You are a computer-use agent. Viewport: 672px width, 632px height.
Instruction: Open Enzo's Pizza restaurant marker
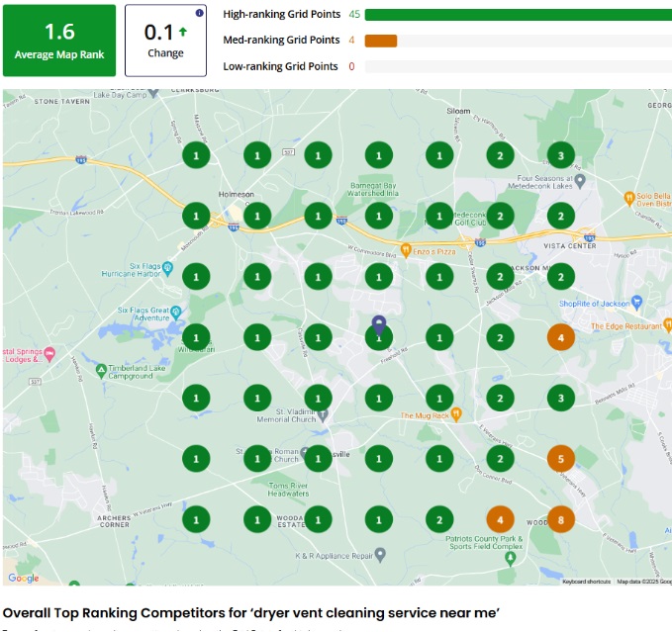[406, 250]
